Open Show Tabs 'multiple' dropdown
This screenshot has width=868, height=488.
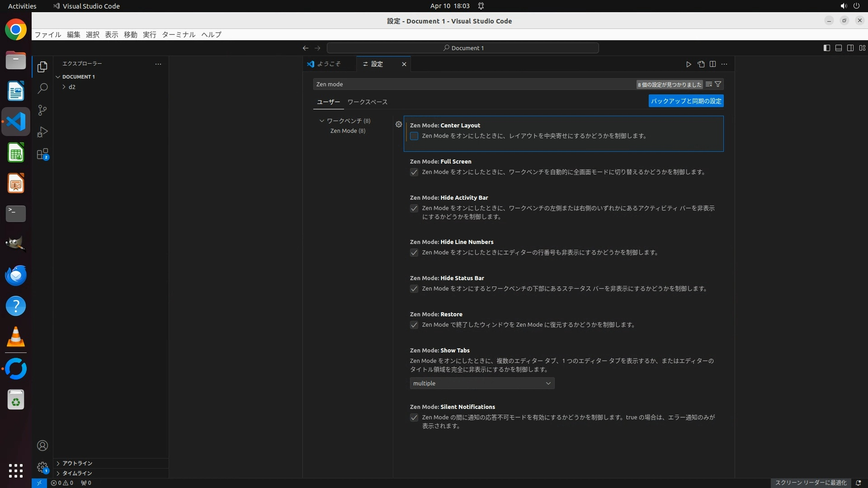482,383
